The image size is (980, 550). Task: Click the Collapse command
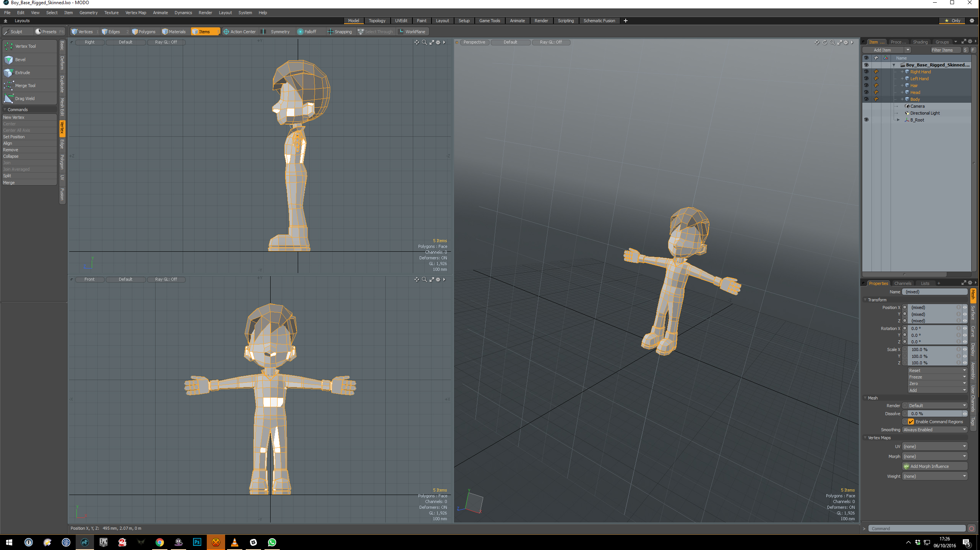[x=29, y=156]
